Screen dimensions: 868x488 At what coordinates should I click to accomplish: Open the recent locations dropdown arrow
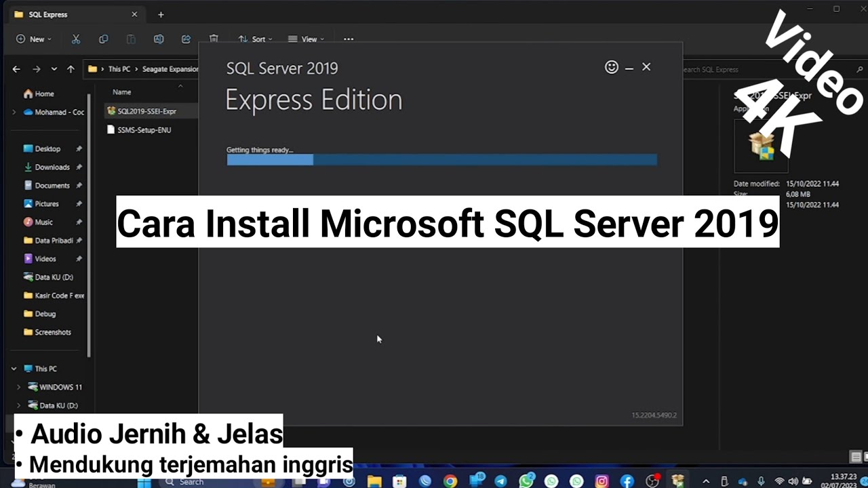[x=53, y=69]
